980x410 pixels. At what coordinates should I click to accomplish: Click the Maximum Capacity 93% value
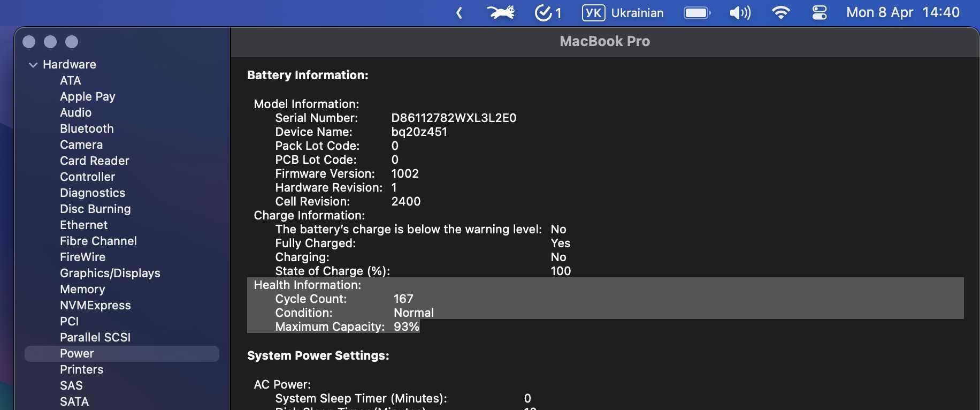407,327
